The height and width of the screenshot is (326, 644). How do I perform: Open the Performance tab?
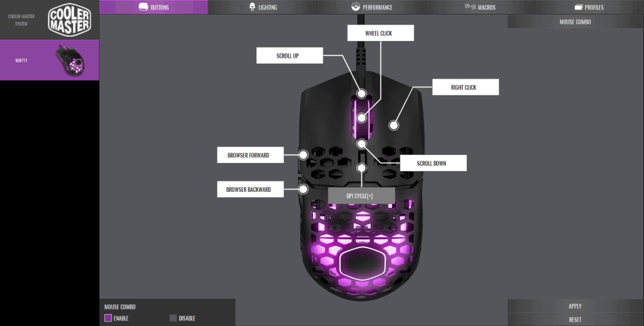pos(372,7)
